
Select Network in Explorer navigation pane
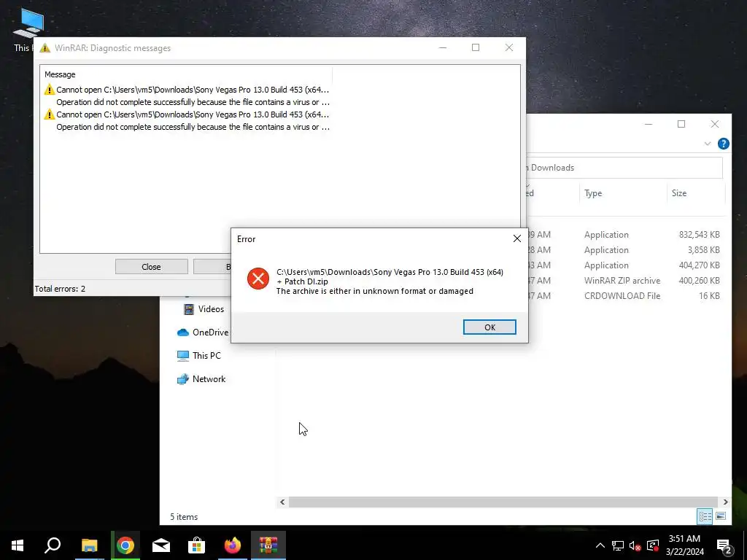click(x=209, y=379)
